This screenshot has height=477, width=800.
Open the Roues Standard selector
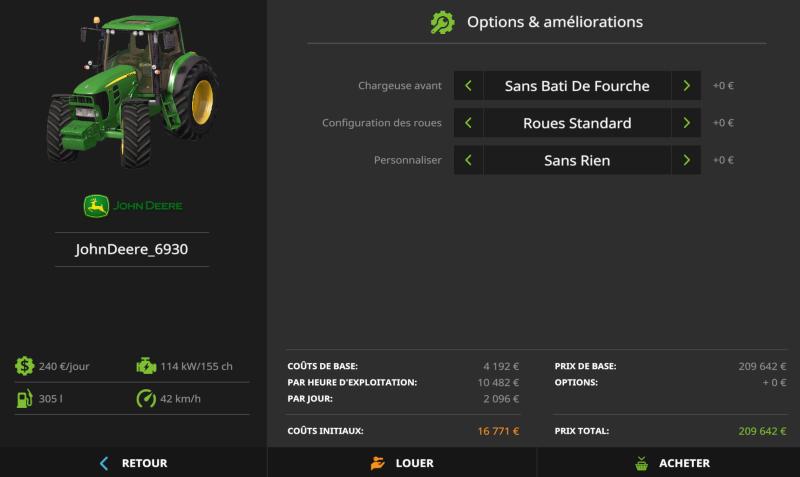point(577,123)
